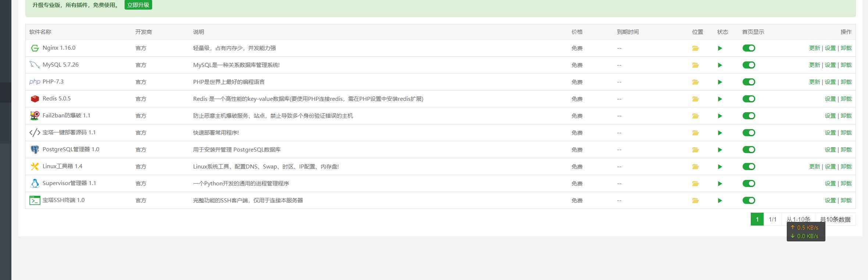
Task: Open Nginx 1.16.0 folder location icon
Action: point(695,48)
